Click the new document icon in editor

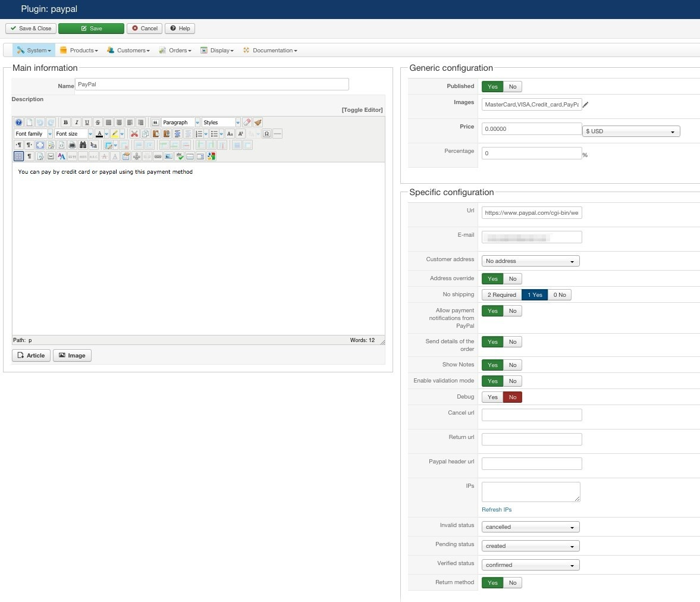30,123
